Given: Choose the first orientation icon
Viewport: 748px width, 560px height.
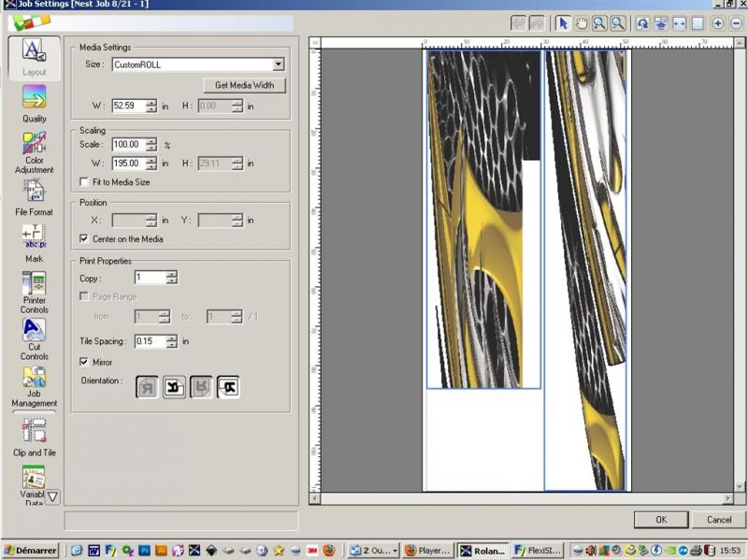Looking at the screenshot, I should click(x=147, y=387).
